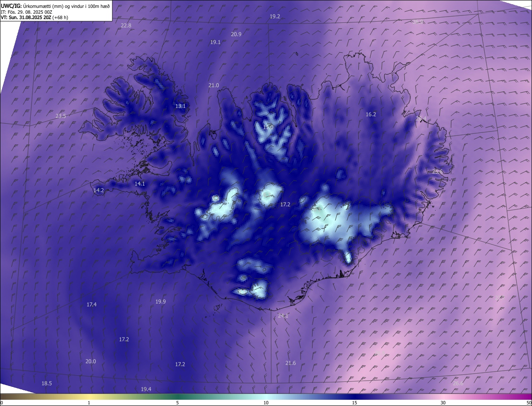Click the title text "Úrkomumætti (mm) og vindur i 100m hæð"

(66, 6)
